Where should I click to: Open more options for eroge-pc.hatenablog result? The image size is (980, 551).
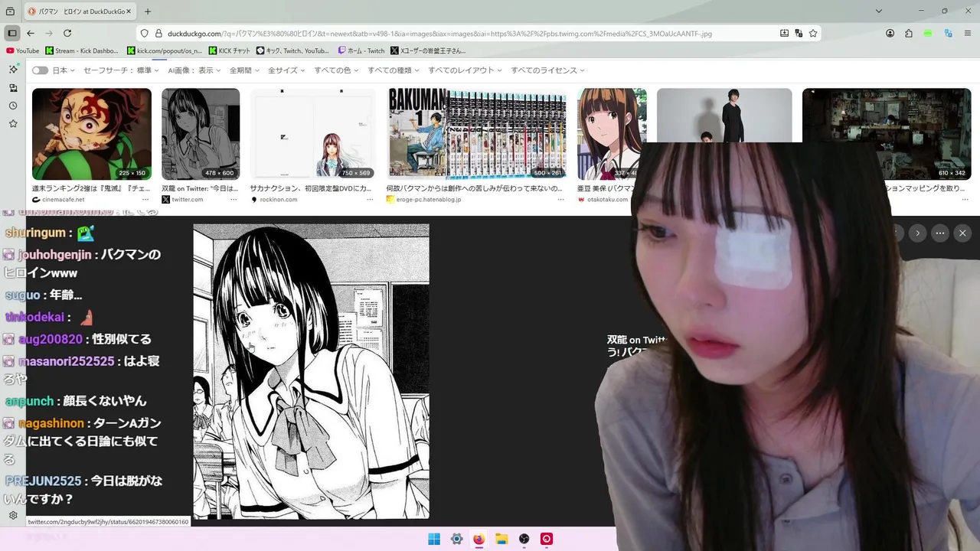pyautogui.click(x=561, y=200)
